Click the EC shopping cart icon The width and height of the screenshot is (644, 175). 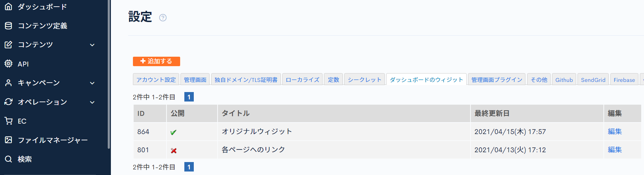[8, 121]
